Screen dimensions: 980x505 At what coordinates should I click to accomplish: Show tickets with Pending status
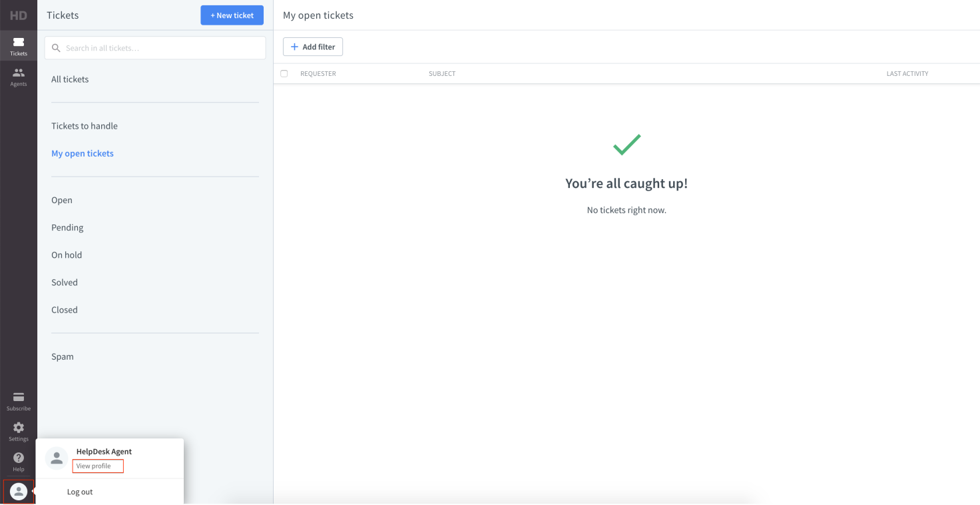pos(67,227)
